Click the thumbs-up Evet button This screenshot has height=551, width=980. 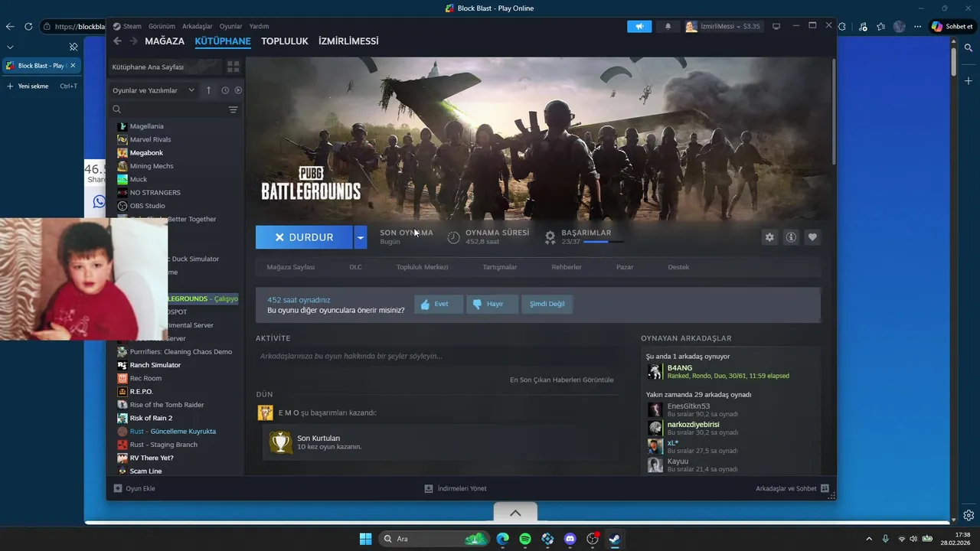tap(438, 304)
